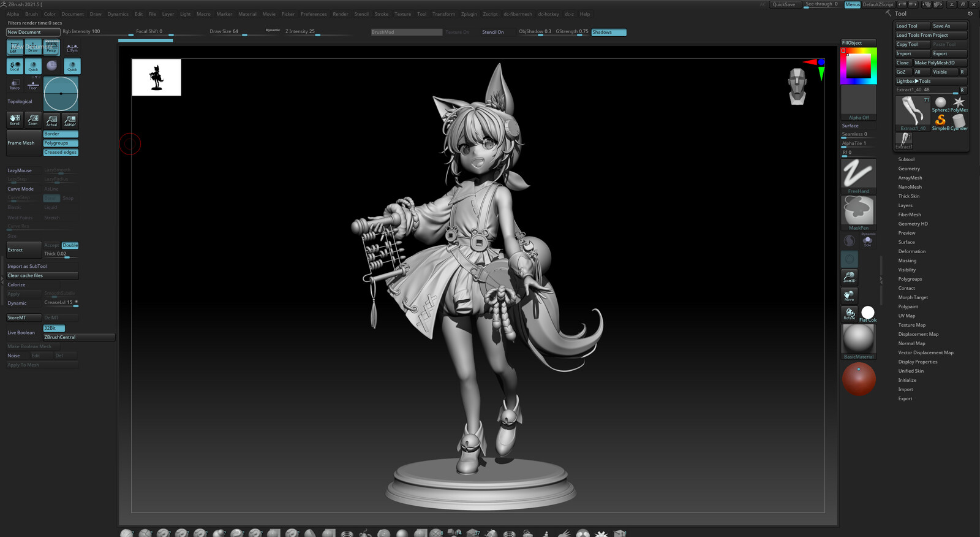Toggle the Floor grid
The height and width of the screenshot is (537, 980).
[x=33, y=85]
